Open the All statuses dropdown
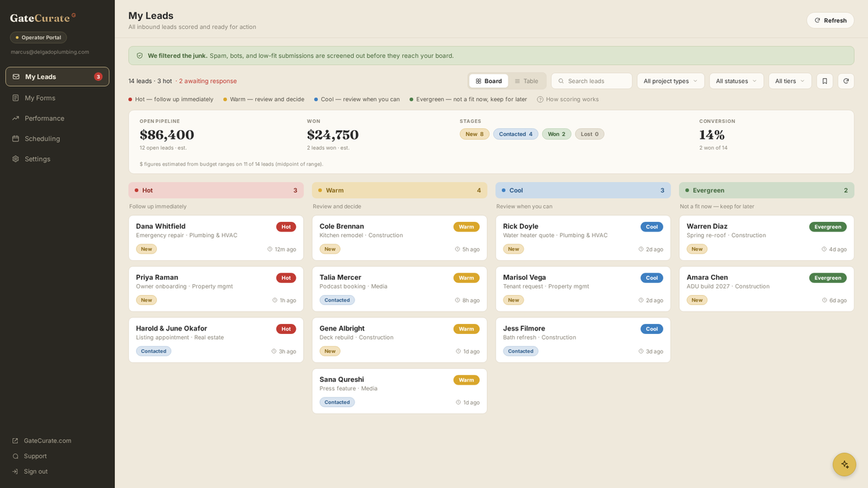868x488 pixels. pyautogui.click(x=736, y=81)
